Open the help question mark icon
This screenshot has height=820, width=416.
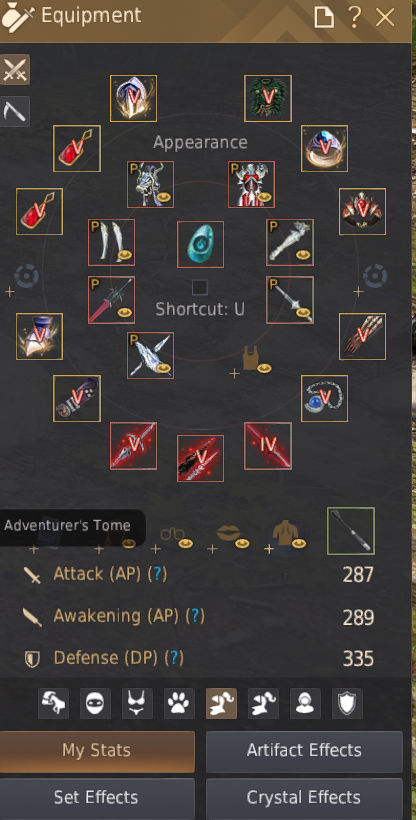click(x=354, y=17)
